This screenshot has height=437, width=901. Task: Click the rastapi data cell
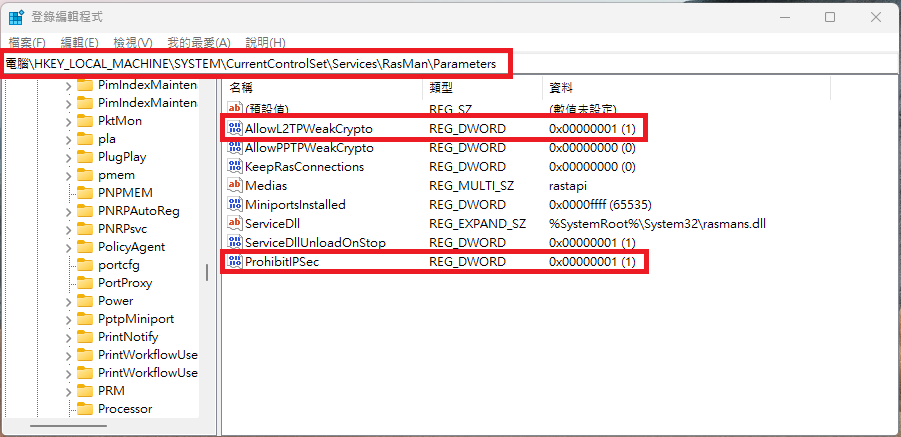click(568, 185)
